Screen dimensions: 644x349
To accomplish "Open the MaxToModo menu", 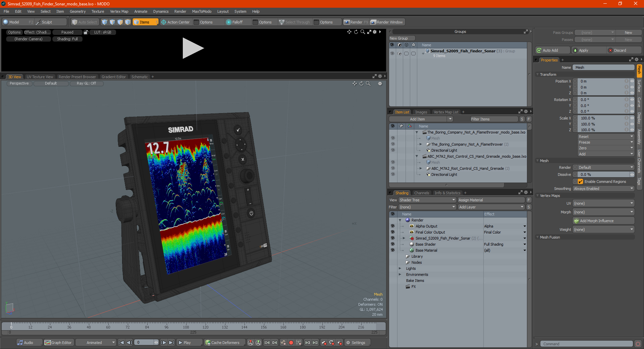I will coord(202,11).
